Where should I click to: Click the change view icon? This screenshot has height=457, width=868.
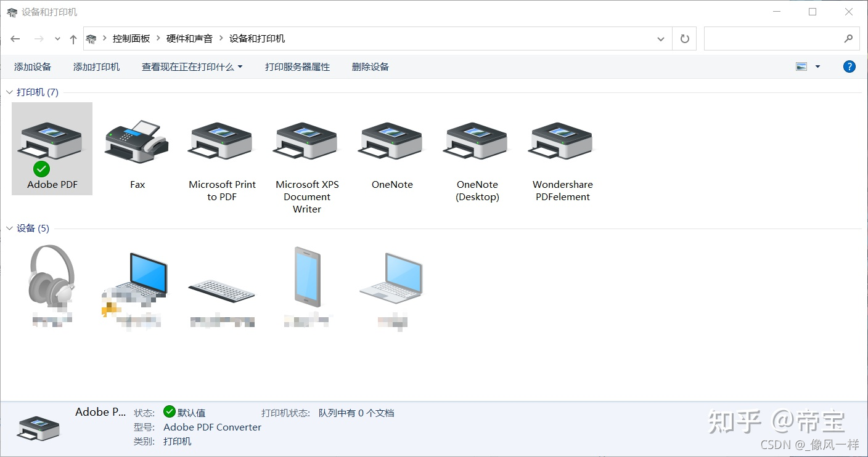(x=801, y=67)
